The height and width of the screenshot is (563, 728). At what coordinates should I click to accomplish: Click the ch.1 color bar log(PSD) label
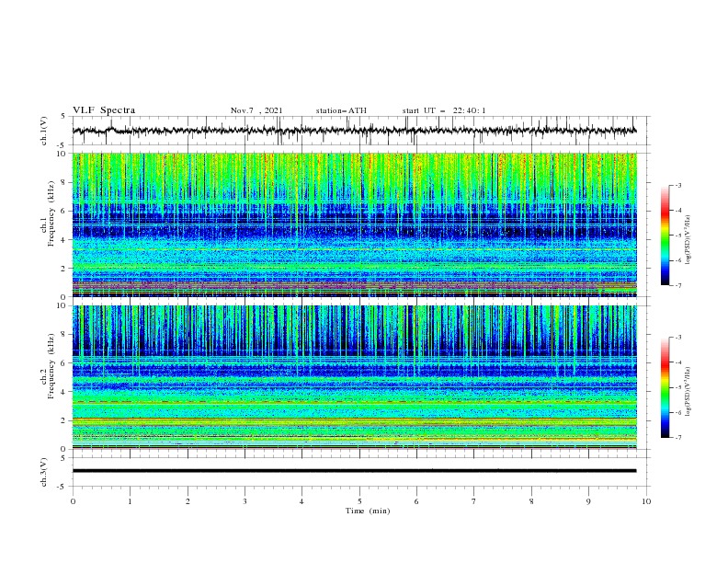click(688, 240)
